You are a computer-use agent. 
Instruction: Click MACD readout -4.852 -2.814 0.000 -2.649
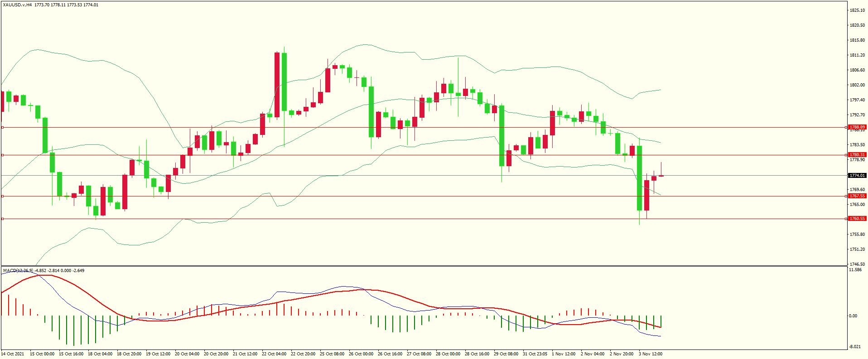coord(60,271)
